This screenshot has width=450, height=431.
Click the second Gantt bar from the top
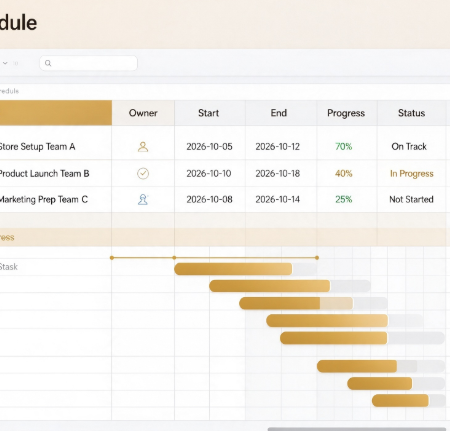pos(270,286)
